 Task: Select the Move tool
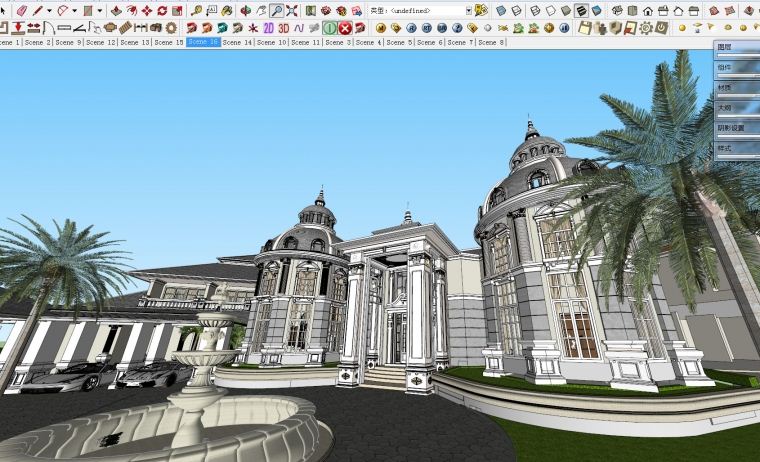tap(147, 10)
